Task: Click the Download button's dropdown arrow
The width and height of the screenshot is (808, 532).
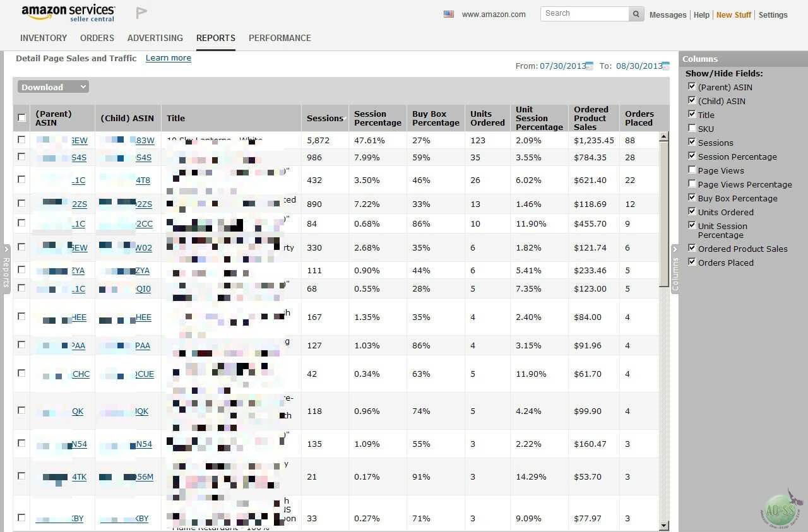Action: tap(82, 86)
